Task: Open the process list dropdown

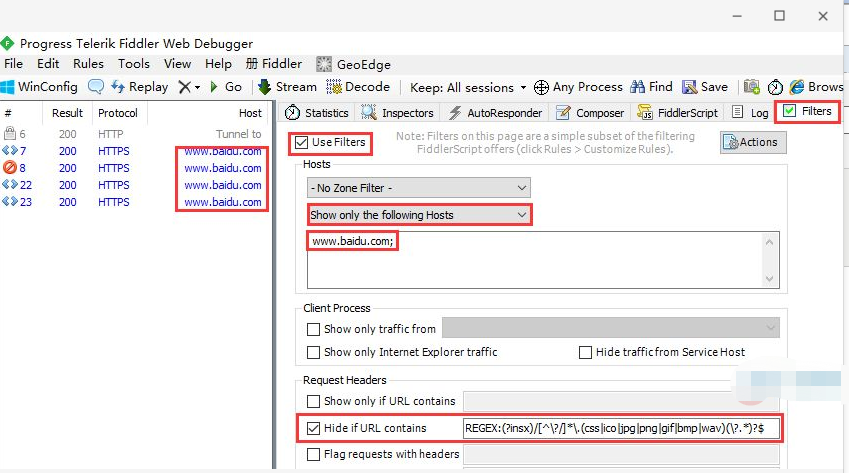Action: click(611, 327)
